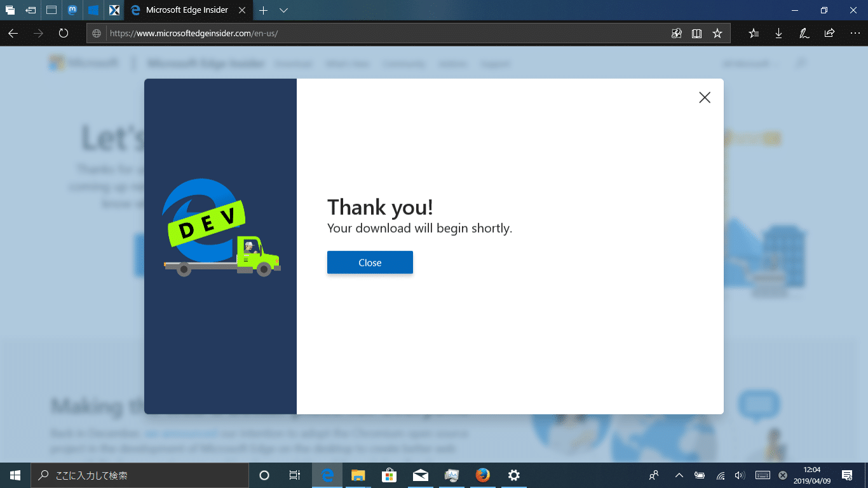Expand the tab preview chevron

click(284, 10)
